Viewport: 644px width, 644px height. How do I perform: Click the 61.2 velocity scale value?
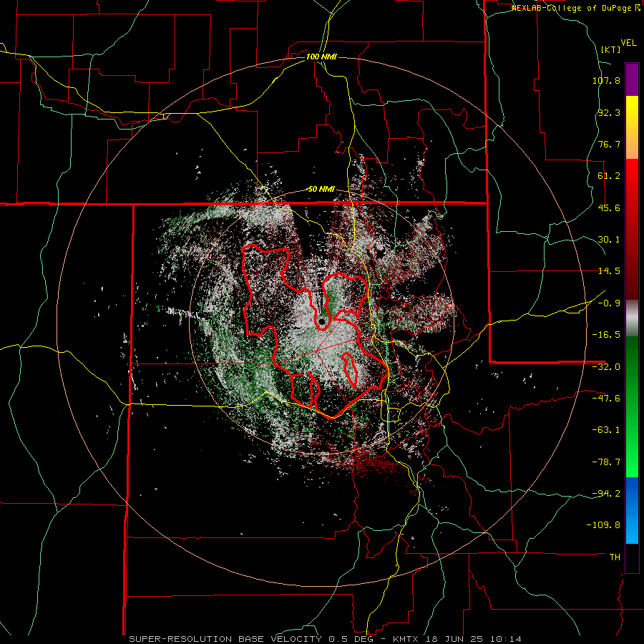tap(609, 176)
